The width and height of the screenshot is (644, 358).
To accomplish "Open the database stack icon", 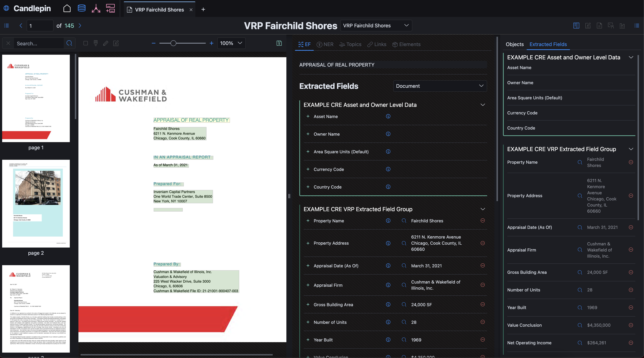I will [x=81, y=8].
